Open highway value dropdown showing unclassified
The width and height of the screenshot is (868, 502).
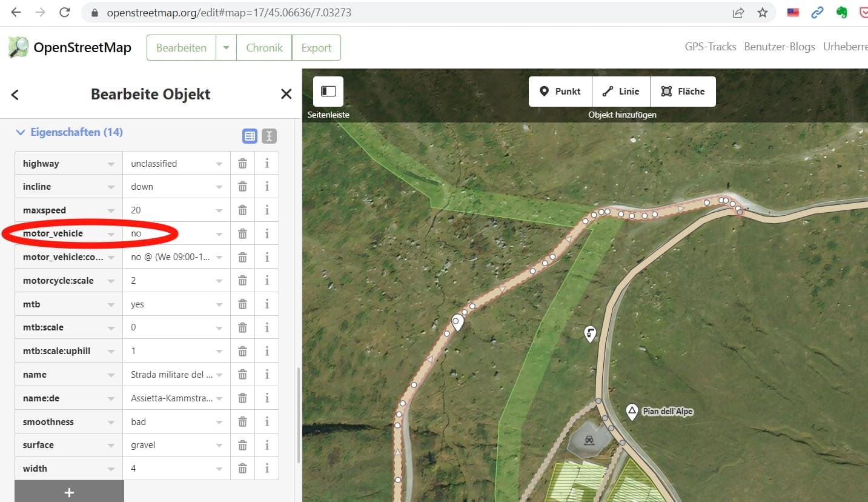coord(219,164)
